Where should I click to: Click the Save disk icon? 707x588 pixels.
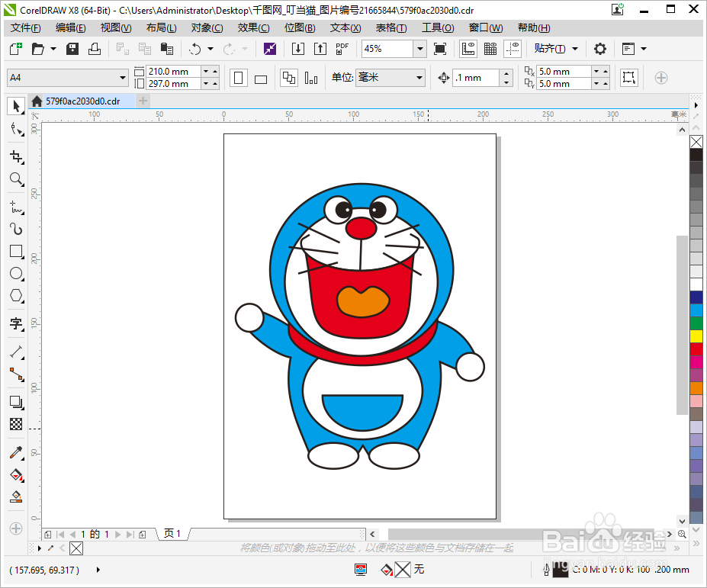click(x=72, y=49)
